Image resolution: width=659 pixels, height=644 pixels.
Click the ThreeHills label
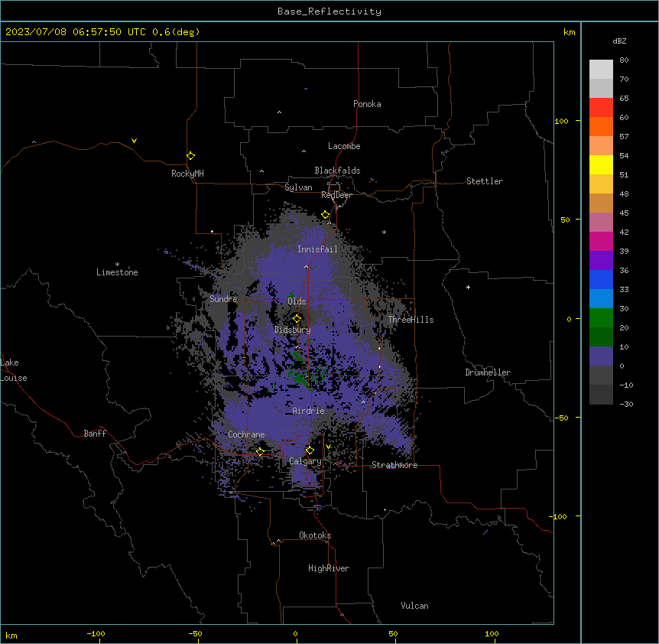(x=411, y=320)
